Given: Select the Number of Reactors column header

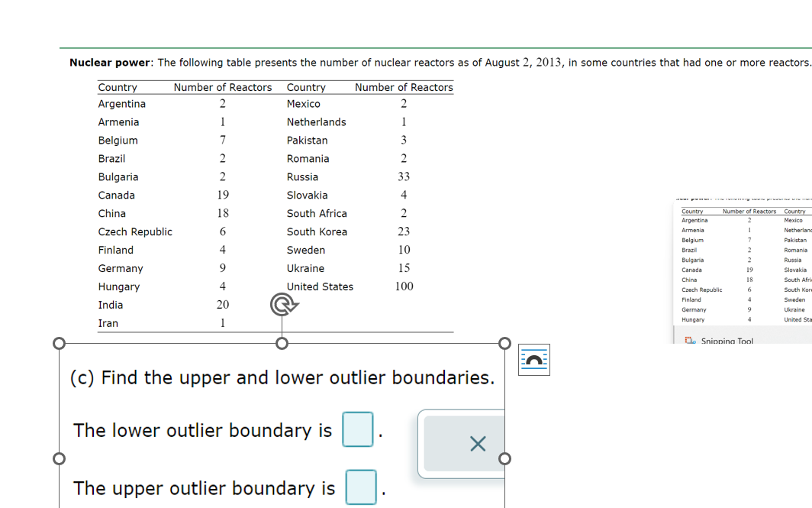Looking at the screenshot, I should coord(223,87).
